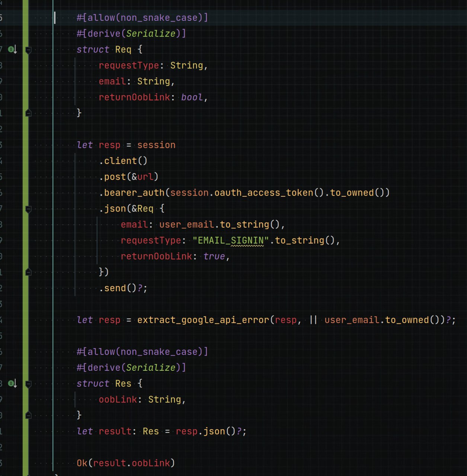Image resolution: width=467 pixels, height=476 pixels.
Task: Click the true value of returnOobLink
Action: [x=214, y=257]
